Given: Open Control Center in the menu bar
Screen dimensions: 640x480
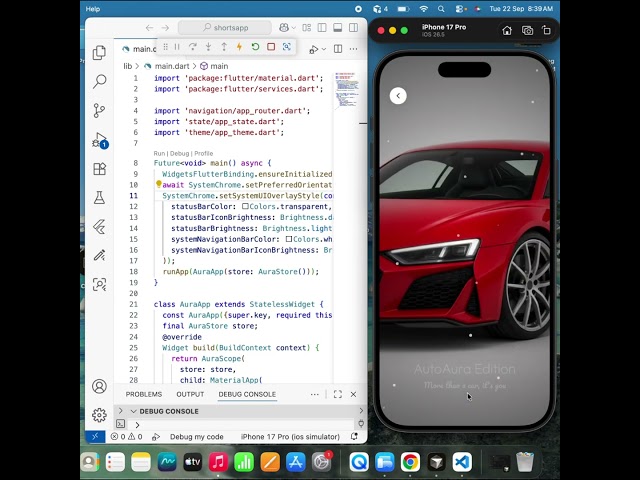Looking at the screenshot, I should tap(460, 9).
